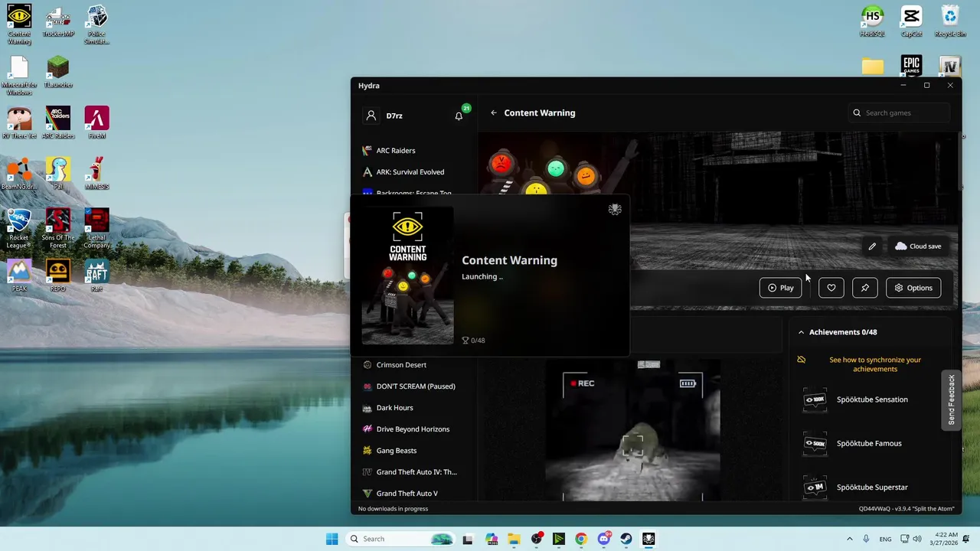Select Grand Theft Auto V in the sidebar

[x=409, y=494]
